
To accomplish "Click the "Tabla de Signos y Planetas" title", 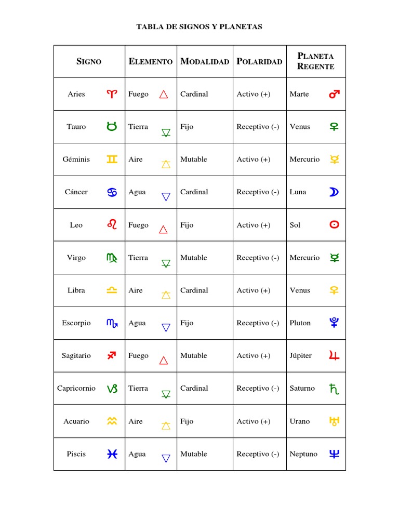I will click(x=199, y=26).
